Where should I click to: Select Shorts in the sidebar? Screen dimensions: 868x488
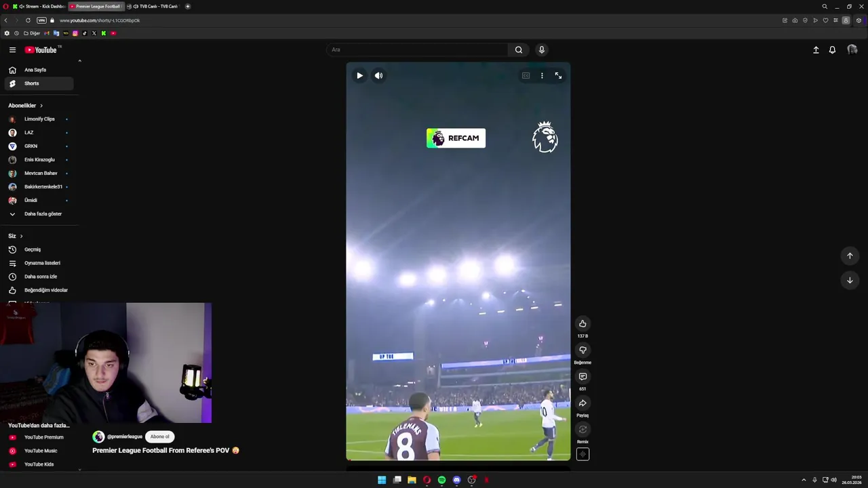click(x=39, y=83)
